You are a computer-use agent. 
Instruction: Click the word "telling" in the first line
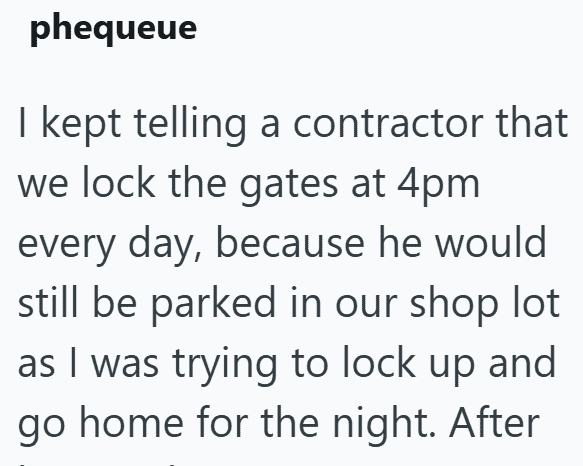(x=190, y=125)
